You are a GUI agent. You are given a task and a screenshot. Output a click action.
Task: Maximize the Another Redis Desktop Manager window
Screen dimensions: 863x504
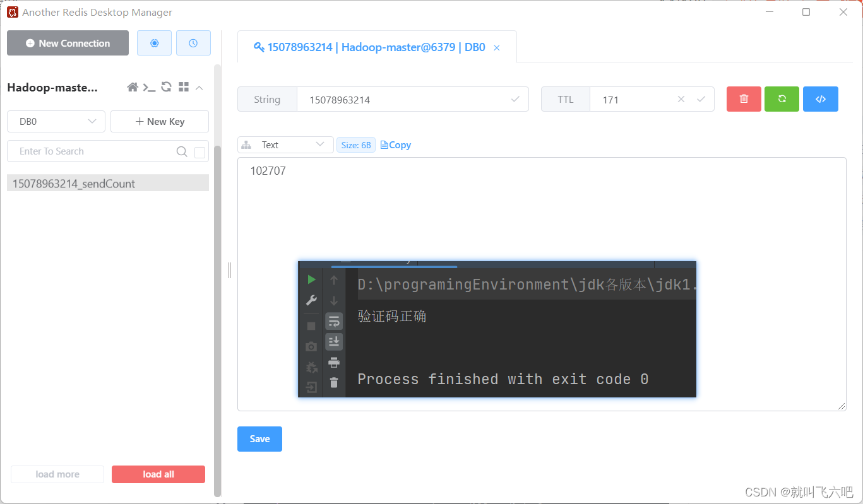pyautogui.click(x=806, y=12)
